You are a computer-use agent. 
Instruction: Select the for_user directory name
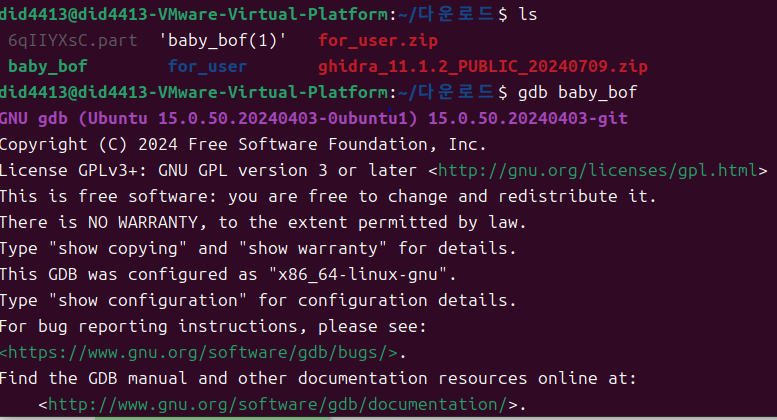[207, 66]
